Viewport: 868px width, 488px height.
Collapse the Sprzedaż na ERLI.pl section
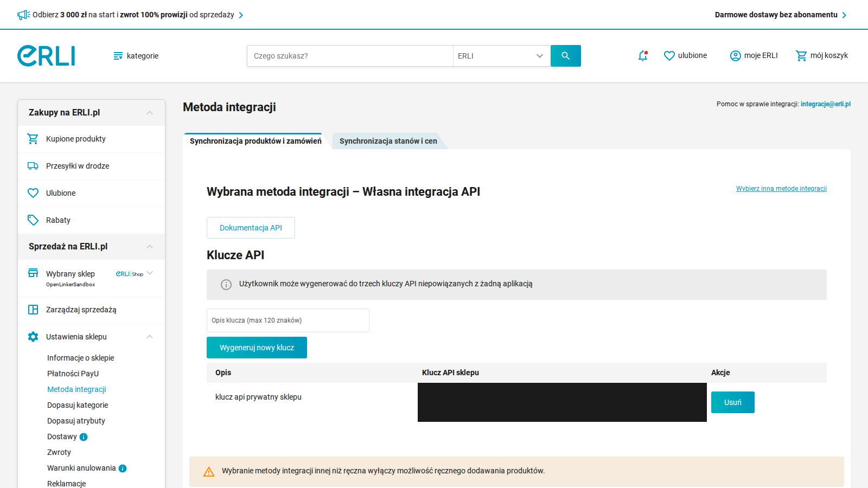[x=150, y=247]
